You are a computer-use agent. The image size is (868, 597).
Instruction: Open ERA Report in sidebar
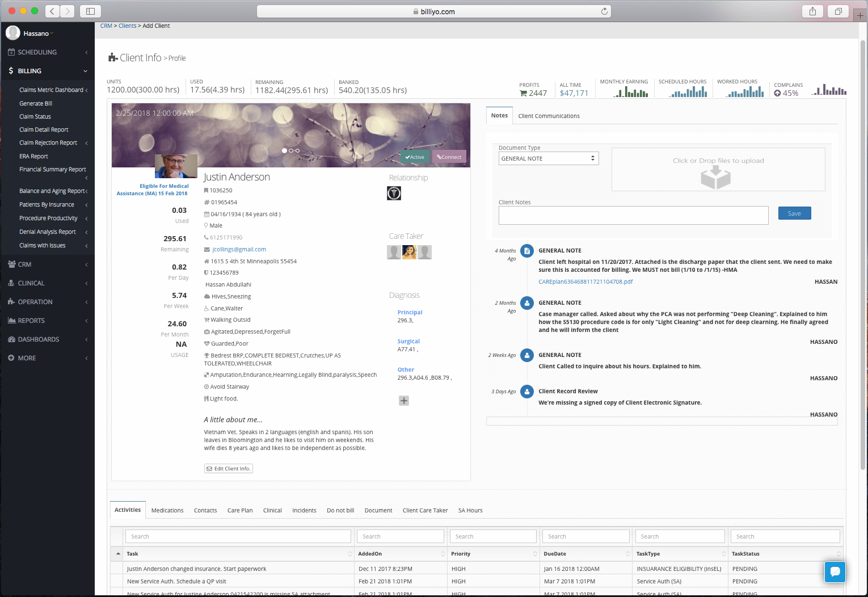33,157
